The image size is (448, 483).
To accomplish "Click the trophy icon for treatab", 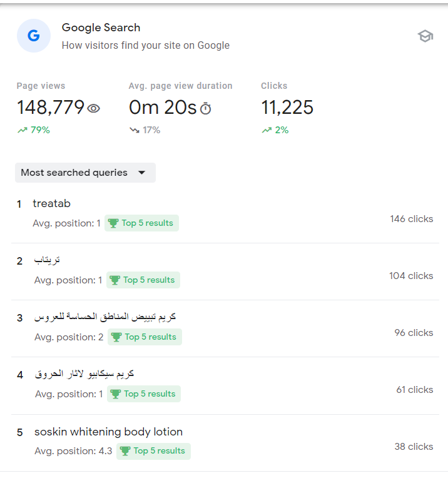I will click(x=113, y=223).
